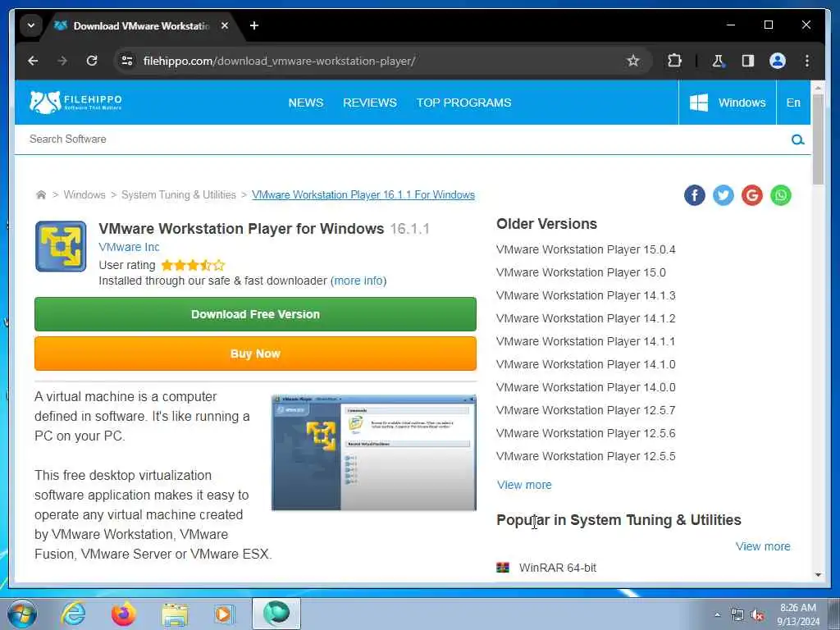Click the Download Free Version button
The width and height of the screenshot is (840, 630).
coord(256,314)
